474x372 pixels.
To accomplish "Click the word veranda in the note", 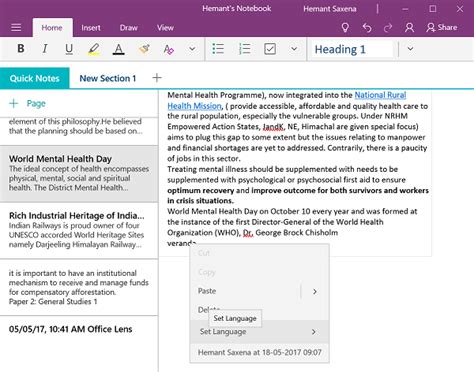I will [181, 243].
